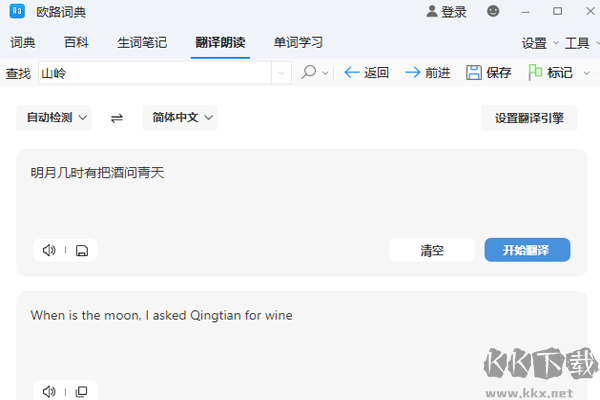Swap source and target languages
The height and width of the screenshot is (400, 600).
pos(117,118)
